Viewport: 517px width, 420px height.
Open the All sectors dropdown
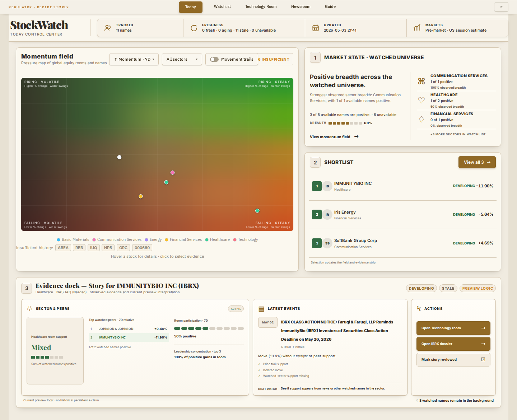pos(182,59)
